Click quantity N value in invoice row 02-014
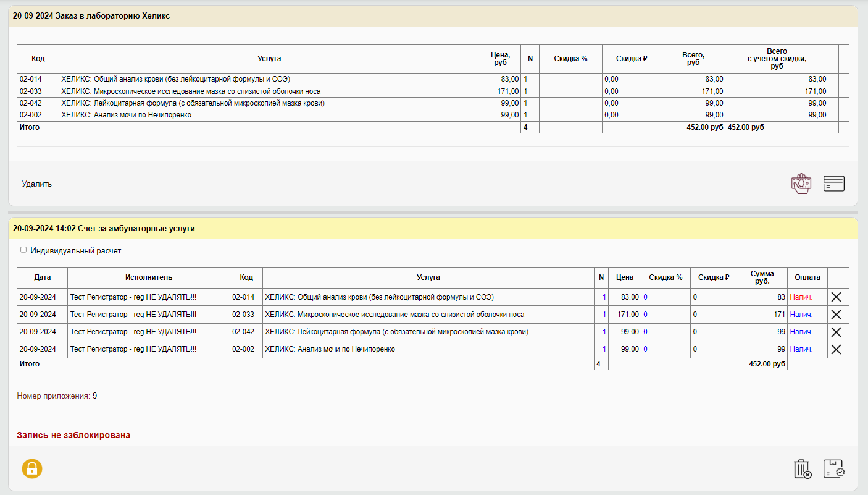The image size is (868, 495). click(x=604, y=297)
